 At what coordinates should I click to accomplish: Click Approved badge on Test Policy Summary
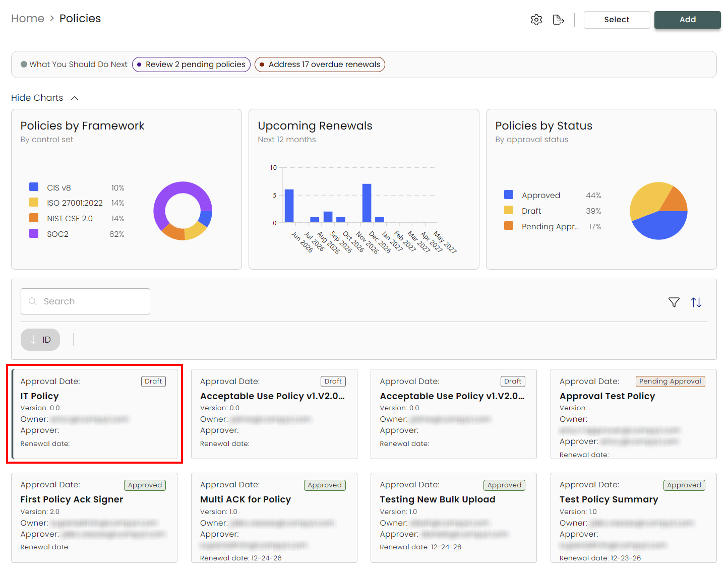684,485
